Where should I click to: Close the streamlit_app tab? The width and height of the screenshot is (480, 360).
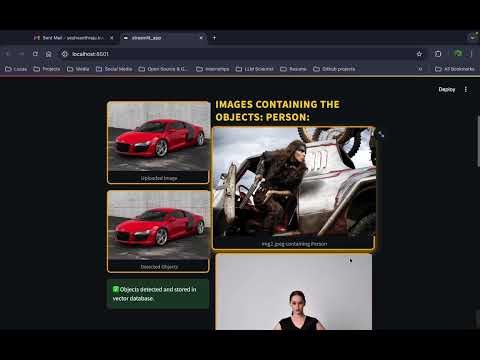coord(201,38)
